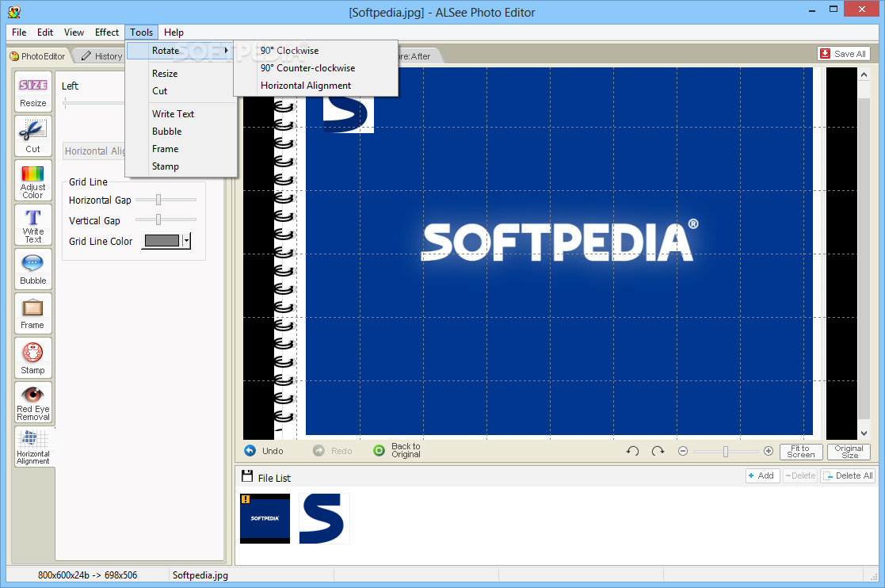Click the zoom level slider
Viewport: 885px width, 588px height.
pos(726,451)
